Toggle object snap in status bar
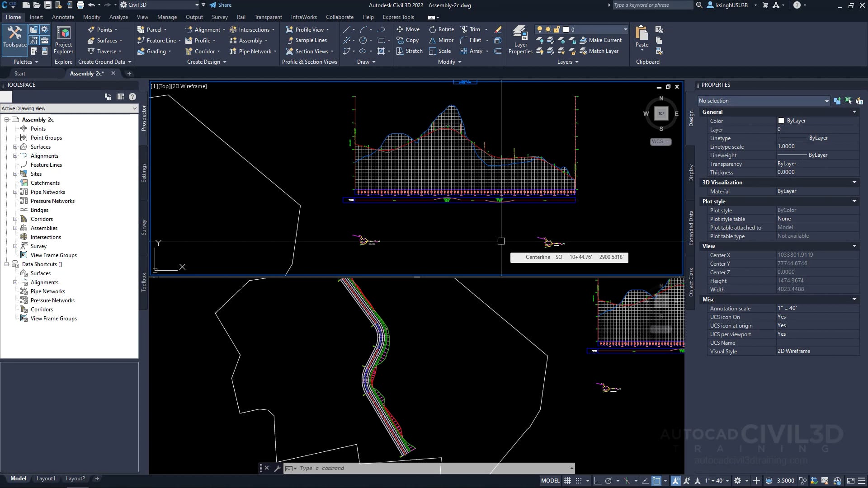868x488 pixels. pyautogui.click(x=656, y=481)
